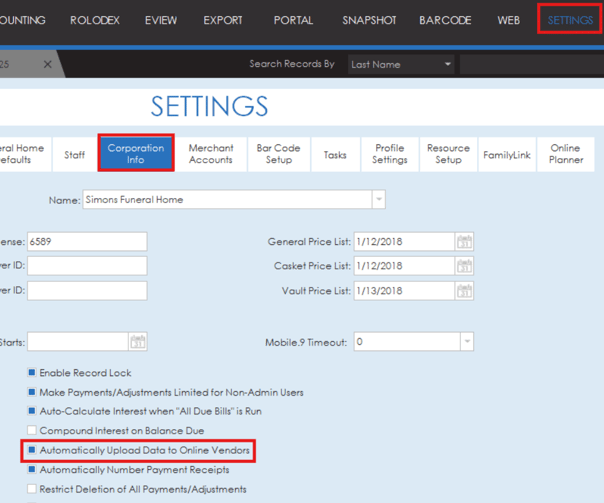The image size is (604, 503).
Task: Uncheck Automatically Upload Data to Online Vendors
Action: click(x=32, y=451)
